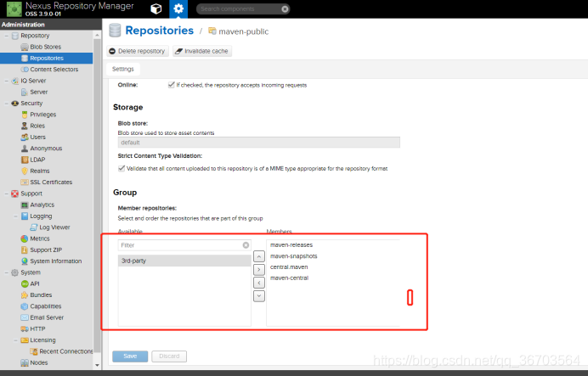Clear the Search components field

[285, 9]
